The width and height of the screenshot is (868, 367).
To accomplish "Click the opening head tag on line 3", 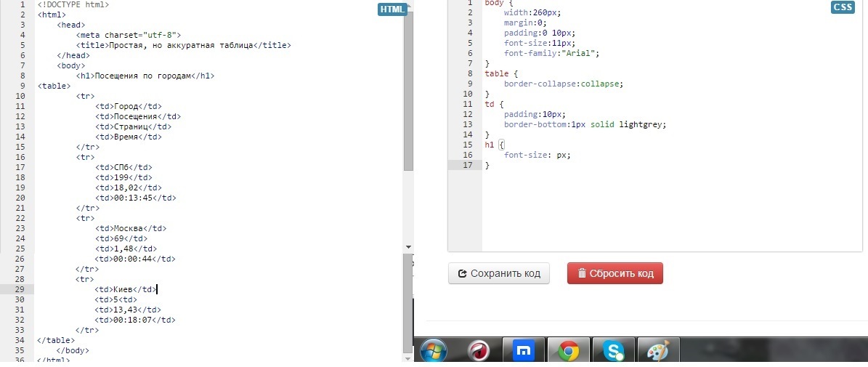I will (71, 25).
